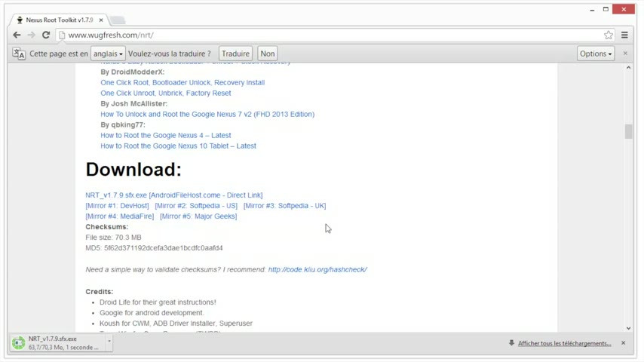Click the Mirror #3: Softpedia - UK link
The height and width of the screenshot is (362, 644).
click(x=284, y=206)
